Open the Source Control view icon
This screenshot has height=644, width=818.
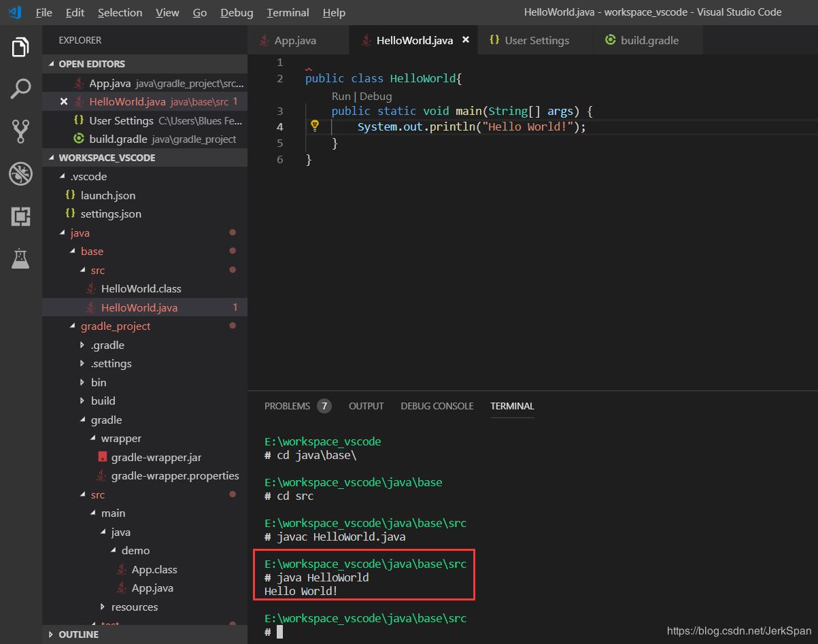pos(20,131)
